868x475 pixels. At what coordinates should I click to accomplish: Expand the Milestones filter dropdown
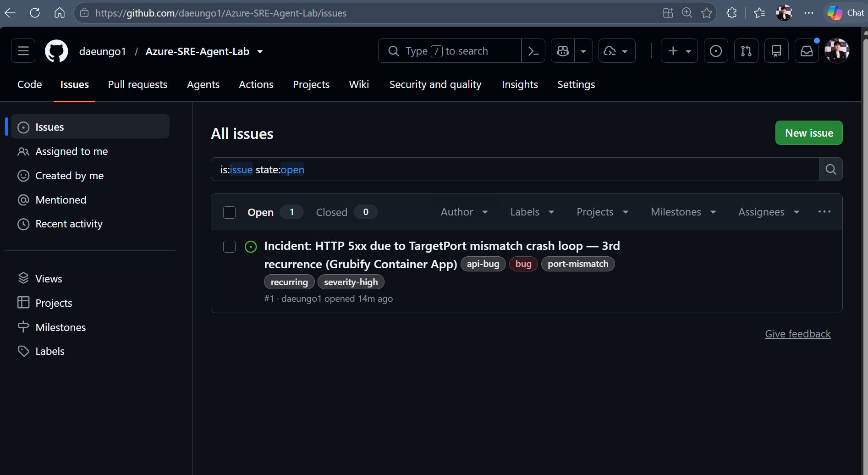(683, 212)
